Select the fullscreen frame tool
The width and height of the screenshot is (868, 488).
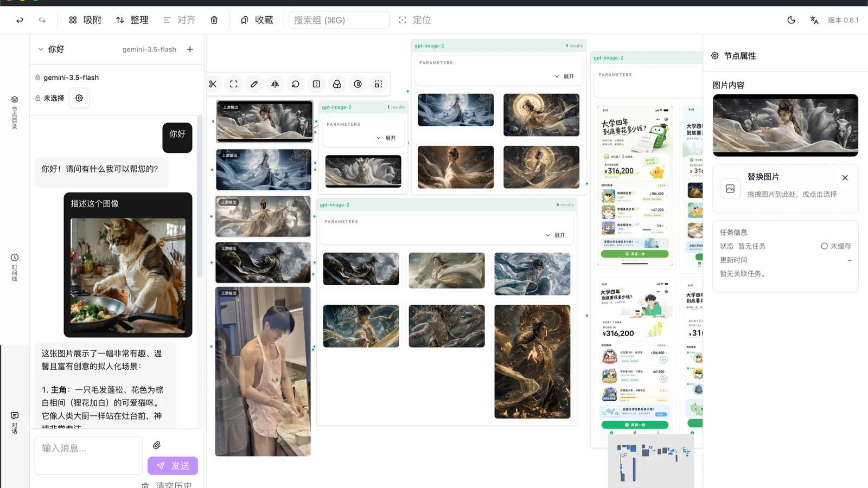coord(234,84)
